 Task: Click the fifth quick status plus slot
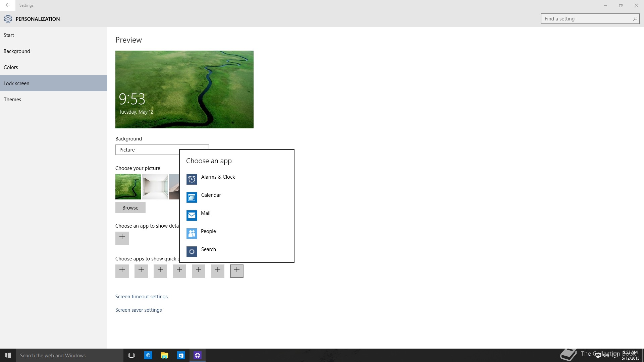[199, 271]
